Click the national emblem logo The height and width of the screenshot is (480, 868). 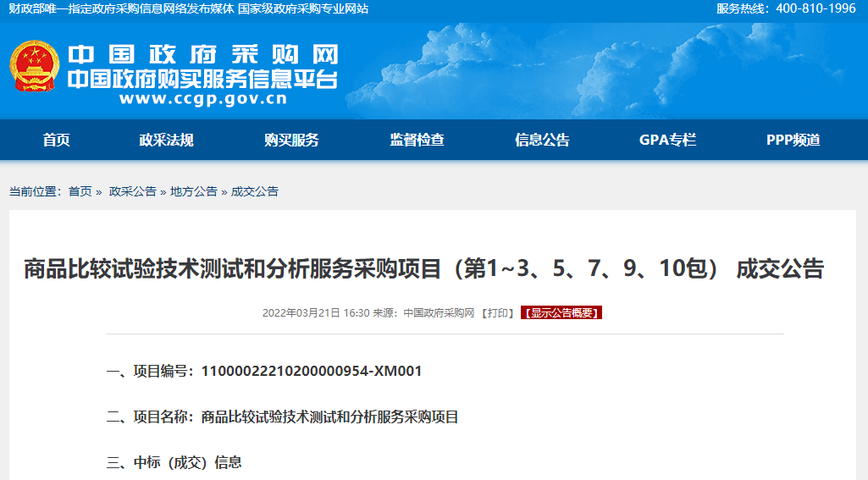click(x=34, y=67)
